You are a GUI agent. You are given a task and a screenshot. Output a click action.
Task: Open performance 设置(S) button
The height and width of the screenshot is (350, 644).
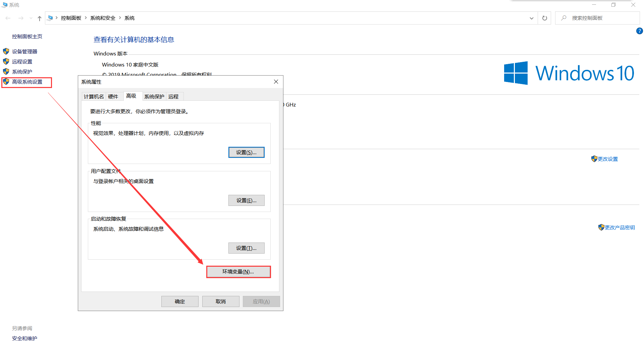247,152
